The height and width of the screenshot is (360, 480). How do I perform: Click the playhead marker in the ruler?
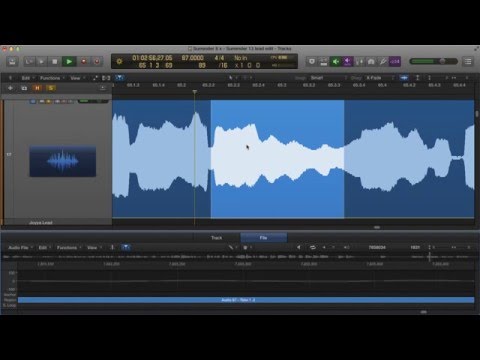point(195,91)
